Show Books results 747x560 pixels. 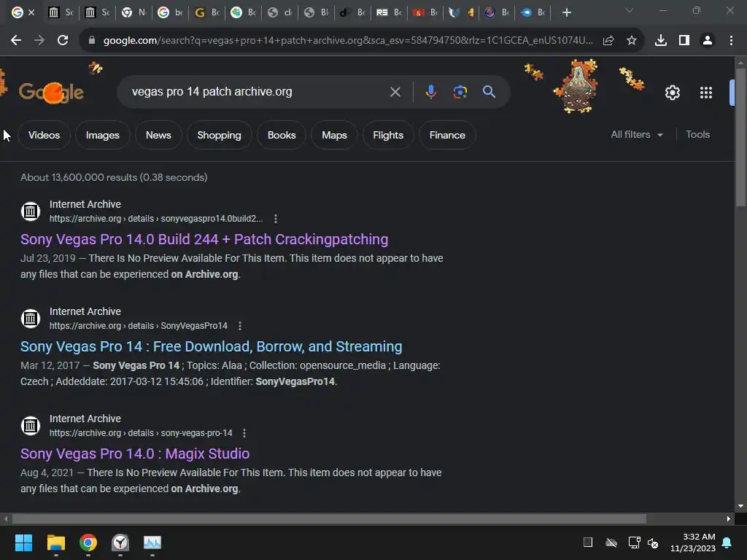282,135
